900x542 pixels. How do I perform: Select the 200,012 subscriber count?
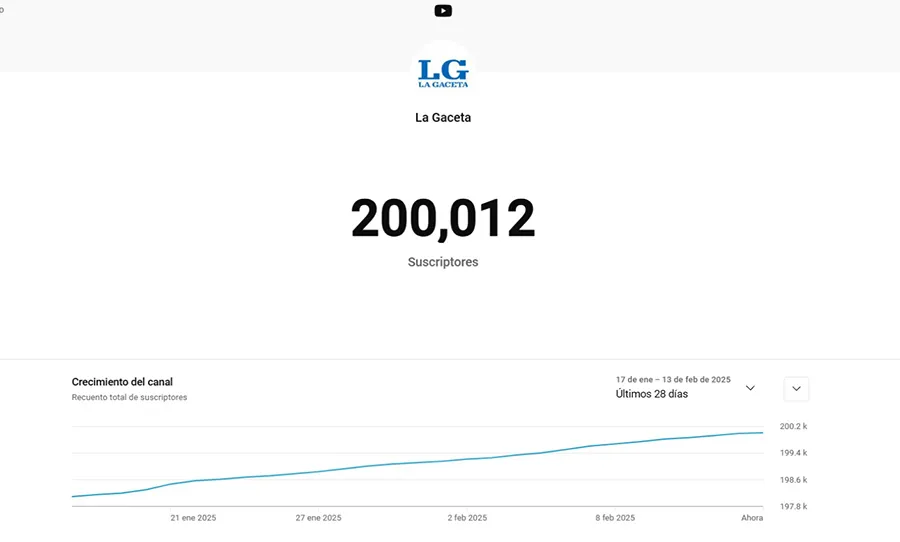click(443, 218)
